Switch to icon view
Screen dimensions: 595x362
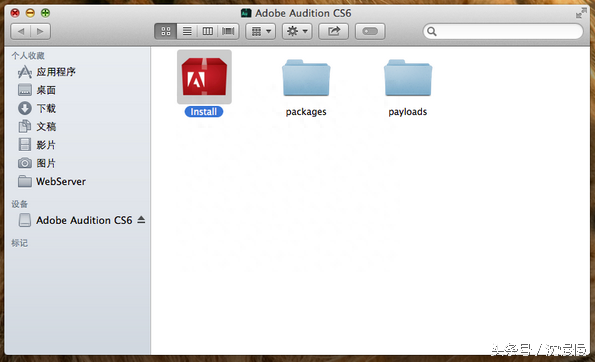(x=165, y=31)
